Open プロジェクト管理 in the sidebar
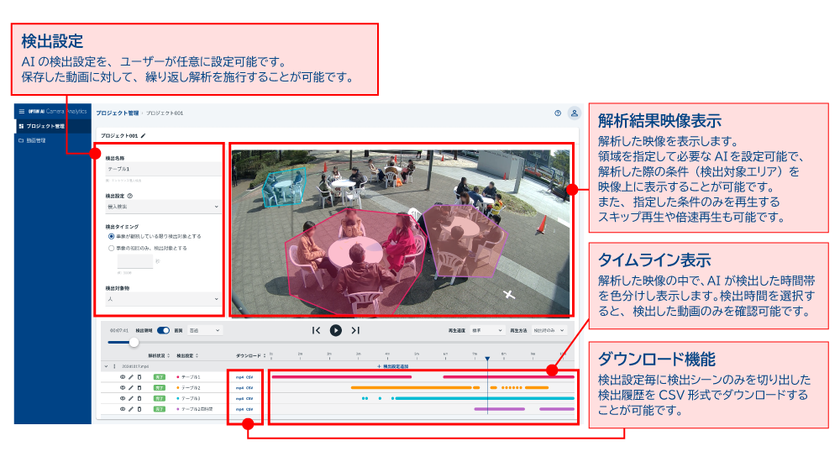The height and width of the screenshot is (462, 840). 52,126
